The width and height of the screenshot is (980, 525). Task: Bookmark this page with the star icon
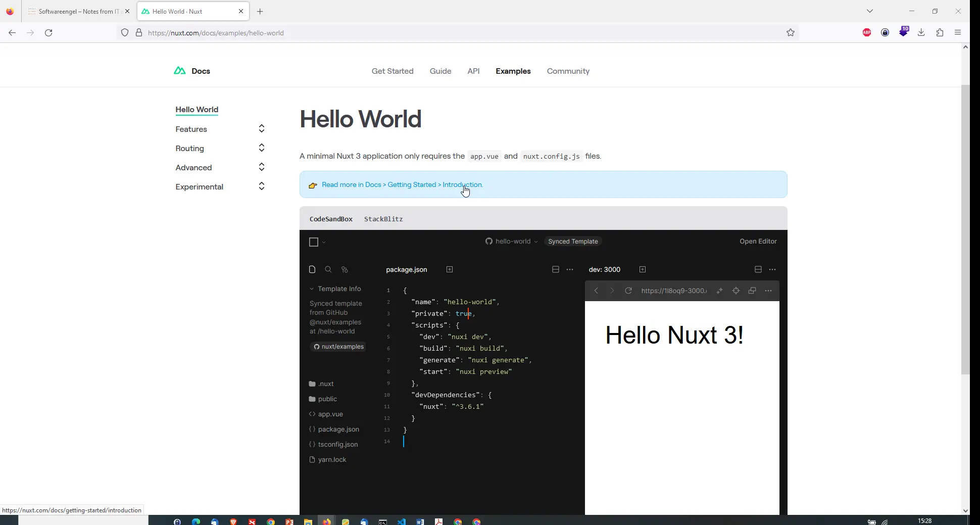click(791, 33)
